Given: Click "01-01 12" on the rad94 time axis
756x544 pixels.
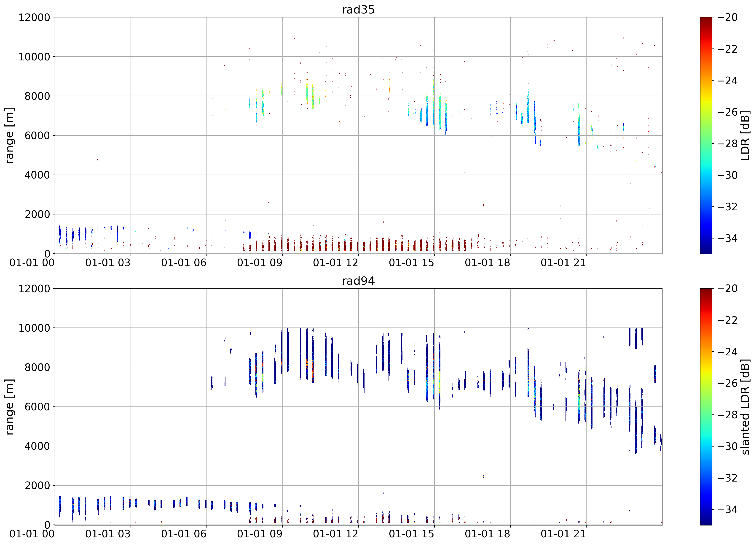Looking at the screenshot, I should tap(336, 534).
